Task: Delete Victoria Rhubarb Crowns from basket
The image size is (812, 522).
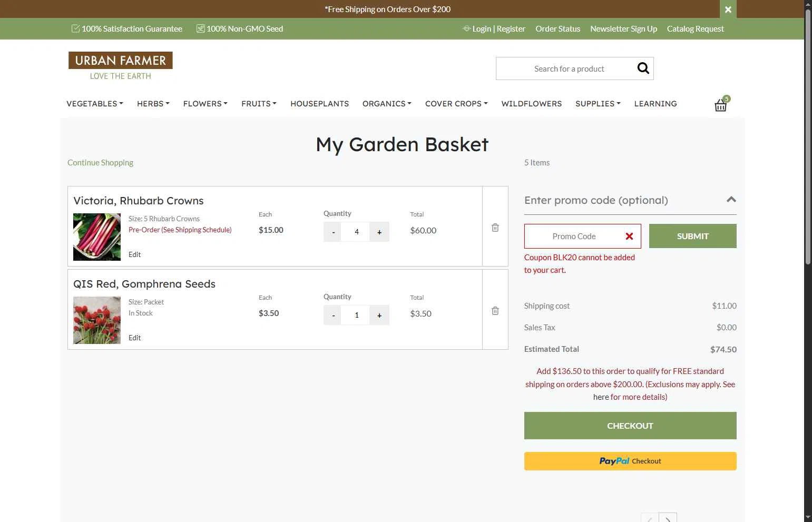Action: coord(495,228)
